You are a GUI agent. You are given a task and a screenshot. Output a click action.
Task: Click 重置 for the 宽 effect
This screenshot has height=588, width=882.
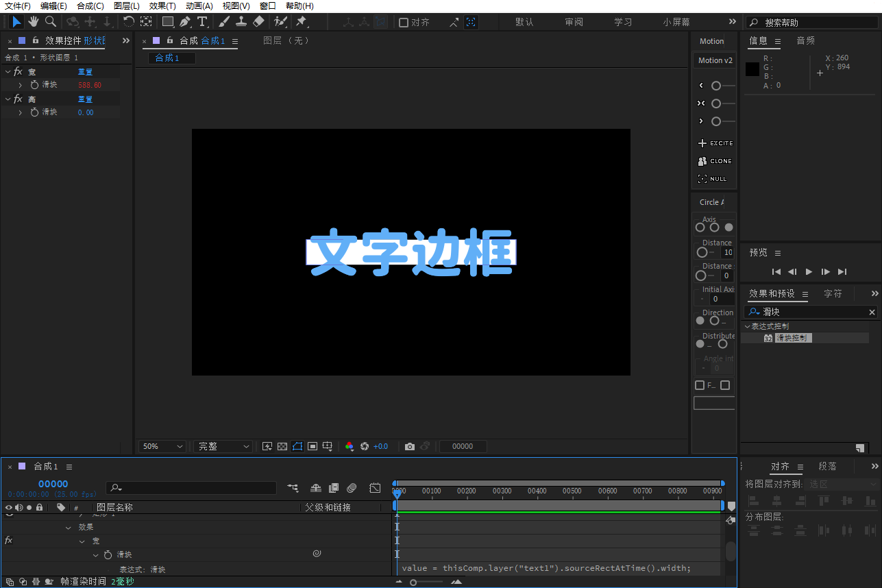[85, 72]
